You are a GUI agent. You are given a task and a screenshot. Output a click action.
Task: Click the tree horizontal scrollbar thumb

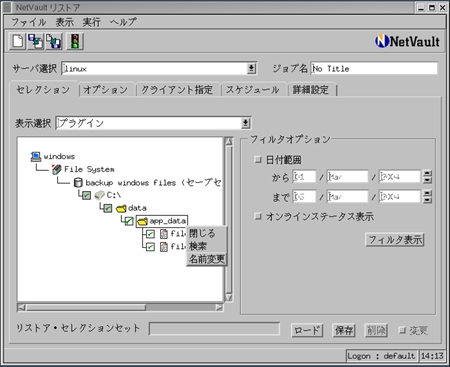tap(86, 307)
